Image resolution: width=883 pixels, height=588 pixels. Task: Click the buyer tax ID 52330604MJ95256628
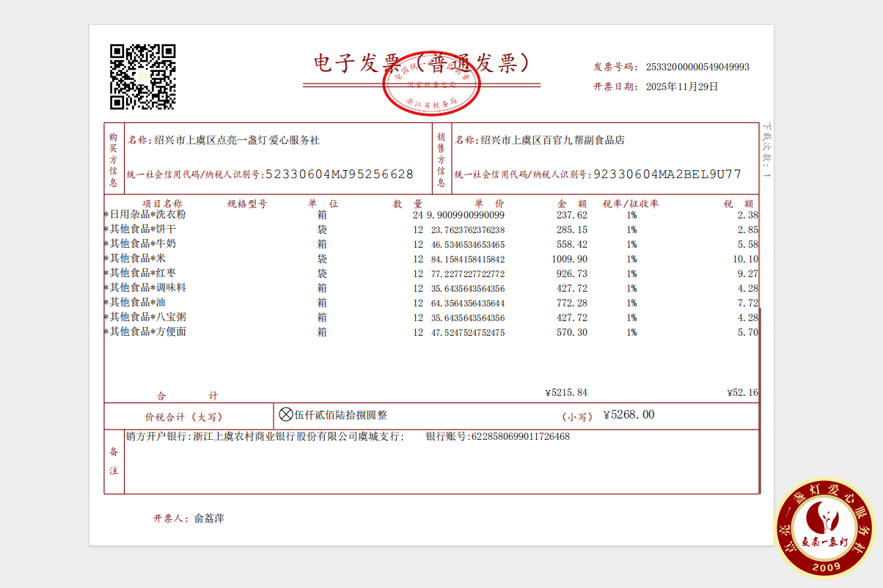(339, 174)
